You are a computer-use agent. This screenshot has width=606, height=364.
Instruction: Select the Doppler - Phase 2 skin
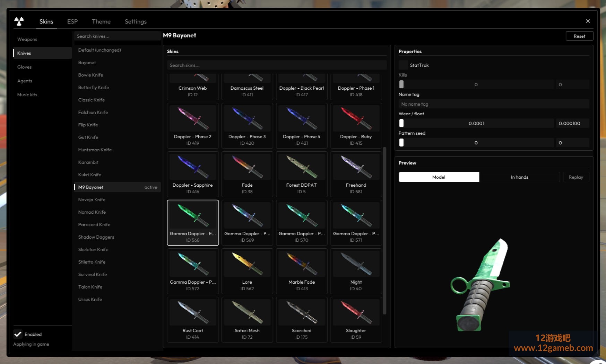click(193, 126)
